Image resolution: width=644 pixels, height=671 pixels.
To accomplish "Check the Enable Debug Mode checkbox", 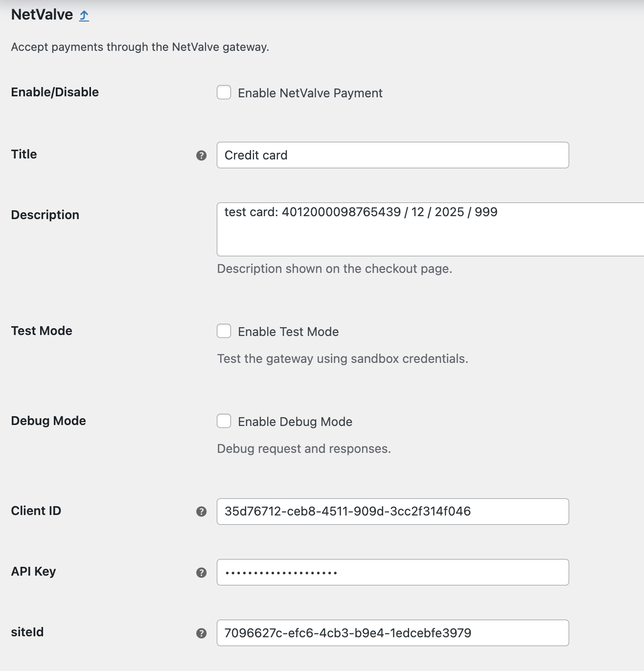I will 224,421.
